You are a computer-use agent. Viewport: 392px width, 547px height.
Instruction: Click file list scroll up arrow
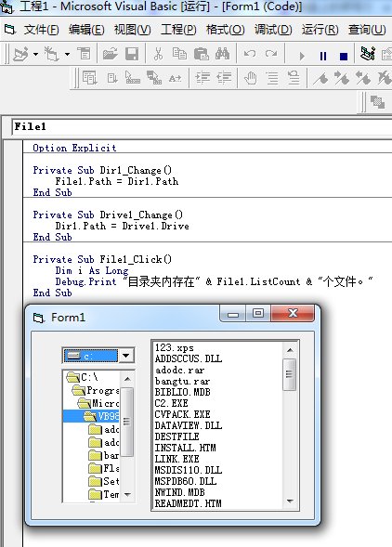pos(290,350)
